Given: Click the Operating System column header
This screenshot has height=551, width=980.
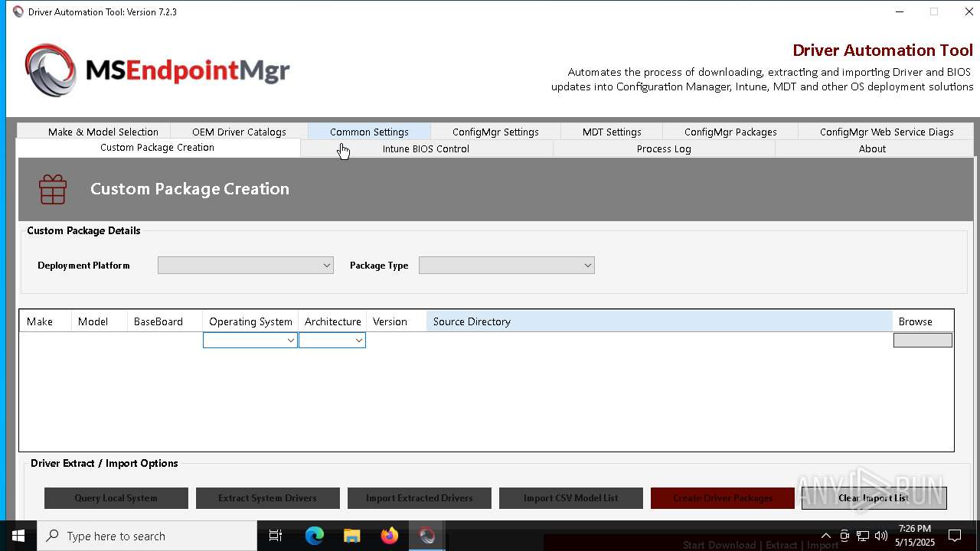Looking at the screenshot, I should click(250, 321).
